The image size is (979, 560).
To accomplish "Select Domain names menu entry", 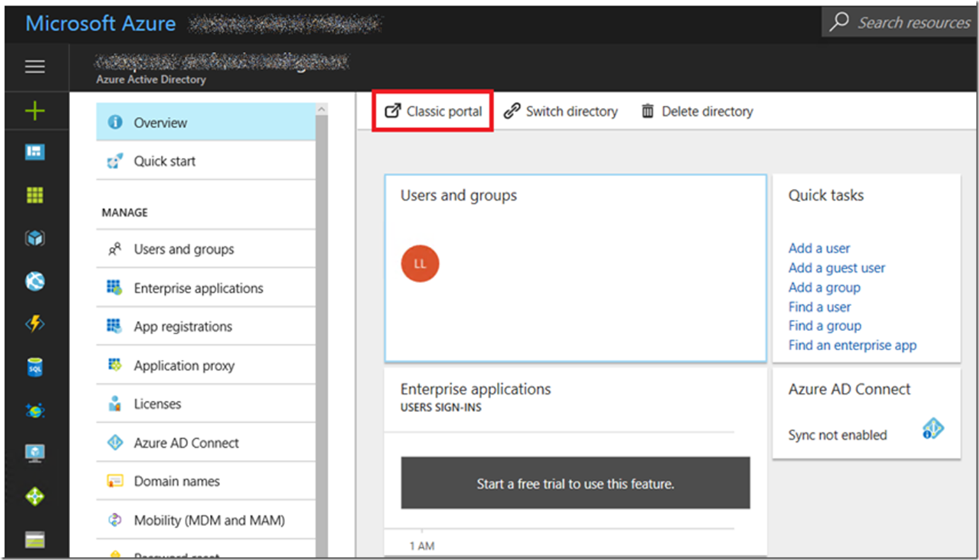I will 205,481.
